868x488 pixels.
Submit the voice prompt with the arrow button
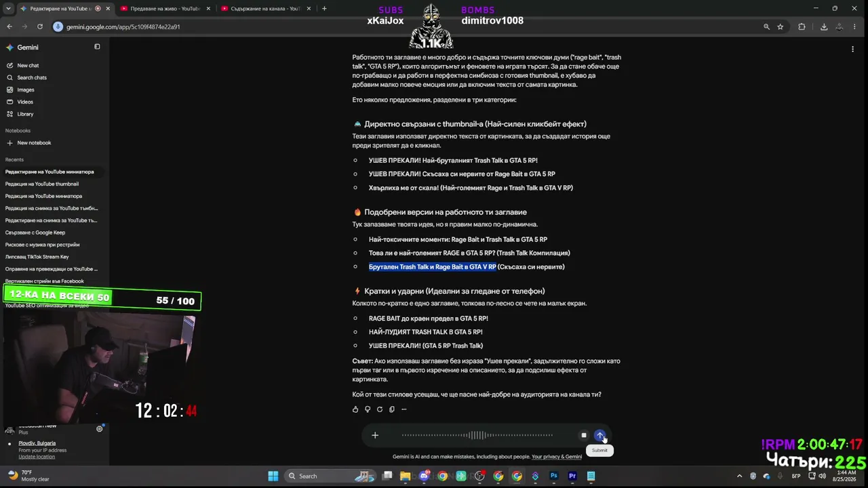[599, 435]
